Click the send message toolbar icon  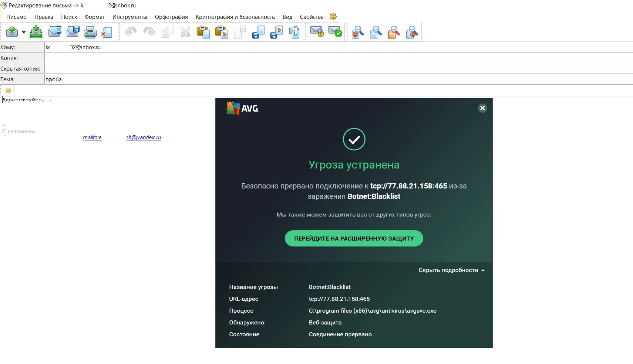click(12, 32)
